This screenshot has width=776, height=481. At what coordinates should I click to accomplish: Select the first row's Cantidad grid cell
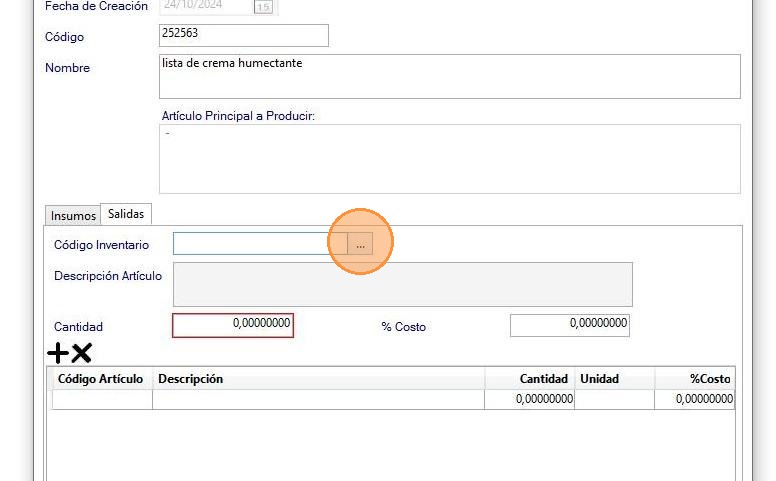[x=530, y=399]
